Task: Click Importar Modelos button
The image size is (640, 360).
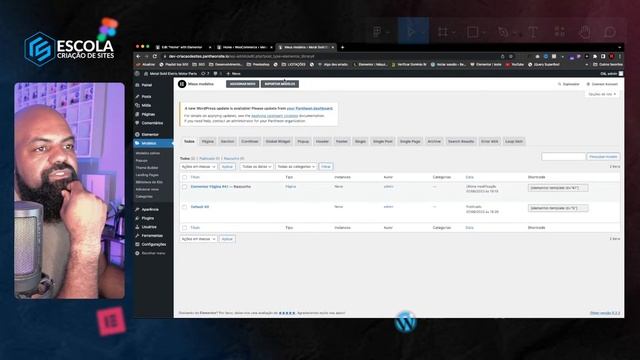Action: pyautogui.click(x=280, y=84)
